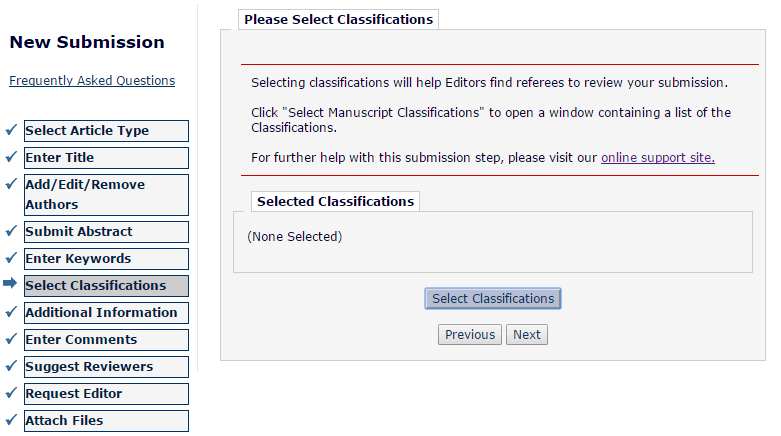Screen dimensions: 781x436
Task: Click the Next button
Action: tap(527, 335)
